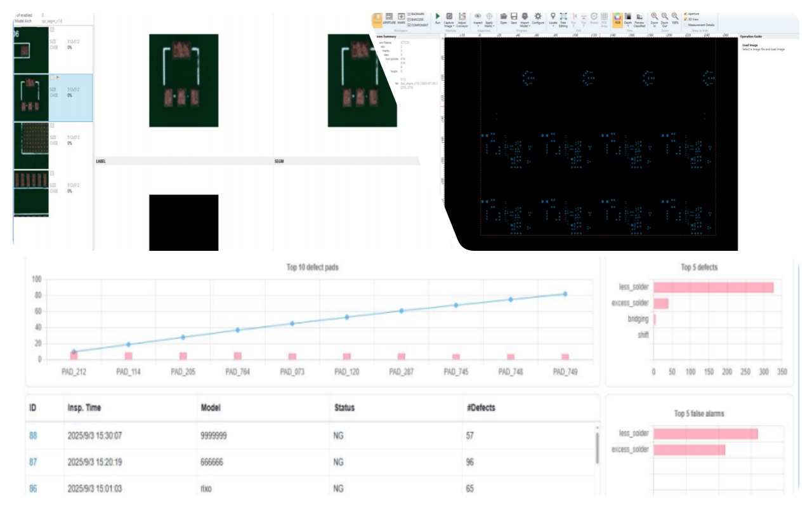Switch to RGB view mode
Viewport: 812px width, 508px height.
(617, 17)
